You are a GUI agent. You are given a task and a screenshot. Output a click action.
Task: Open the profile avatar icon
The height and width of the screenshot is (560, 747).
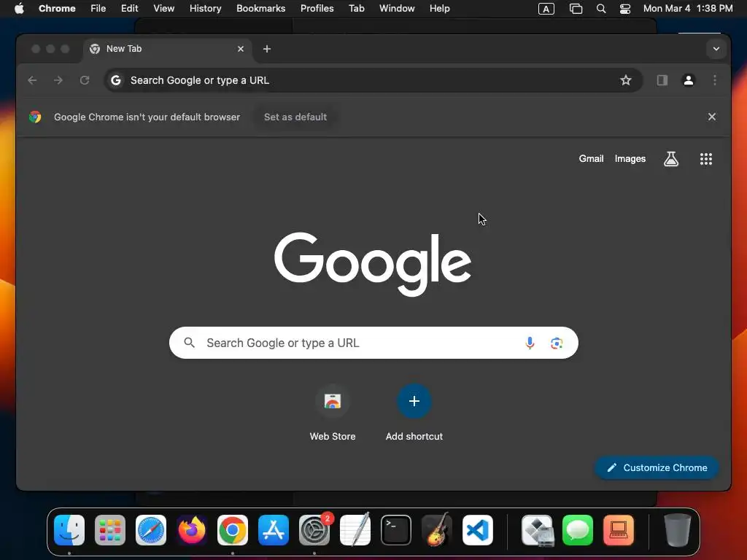[689, 80]
